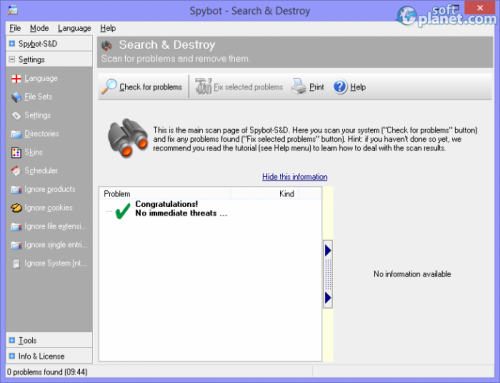Click the printer icon
The width and height of the screenshot is (500, 383).
[x=299, y=87]
